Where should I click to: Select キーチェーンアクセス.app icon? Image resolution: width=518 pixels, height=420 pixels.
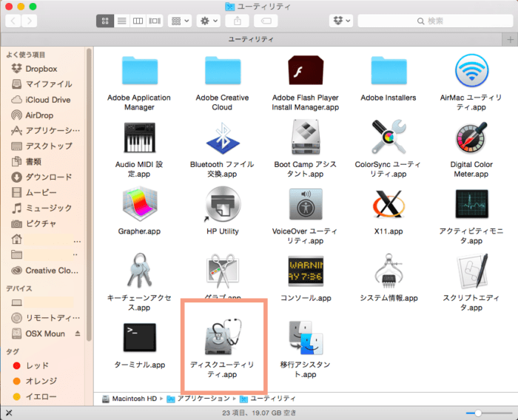point(139,271)
